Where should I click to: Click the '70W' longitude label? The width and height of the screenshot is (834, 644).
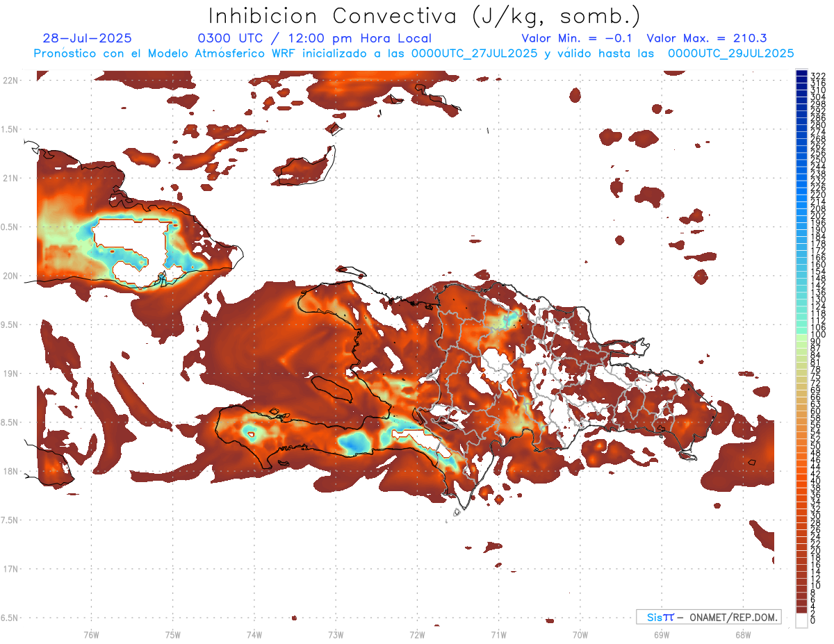click(580, 634)
